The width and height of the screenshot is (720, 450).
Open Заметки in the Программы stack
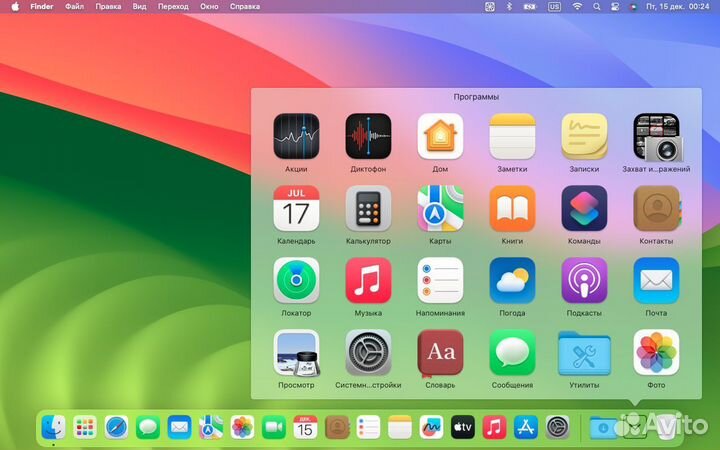point(512,136)
